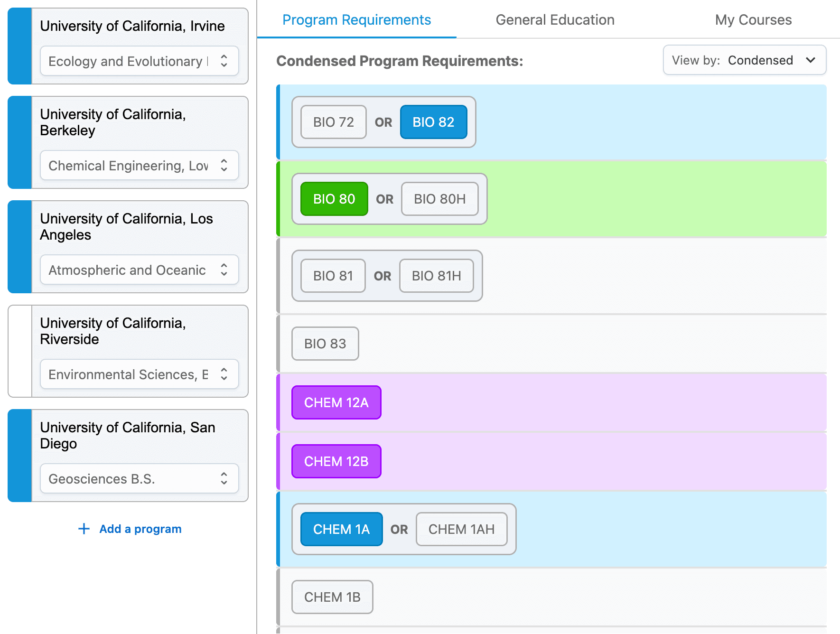Click the chevron arrow in View by dropdown
Viewport: 840px width, 634px height.
[811, 60]
